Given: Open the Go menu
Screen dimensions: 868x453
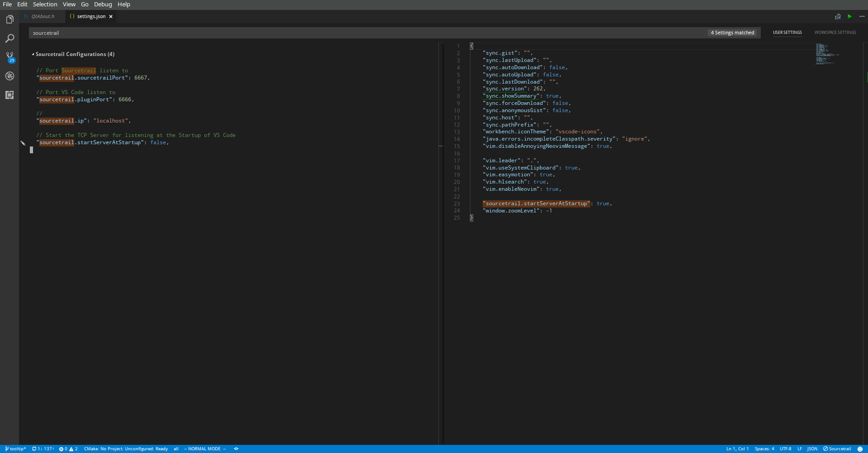Looking at the screenshot, I should pos(85,5).
